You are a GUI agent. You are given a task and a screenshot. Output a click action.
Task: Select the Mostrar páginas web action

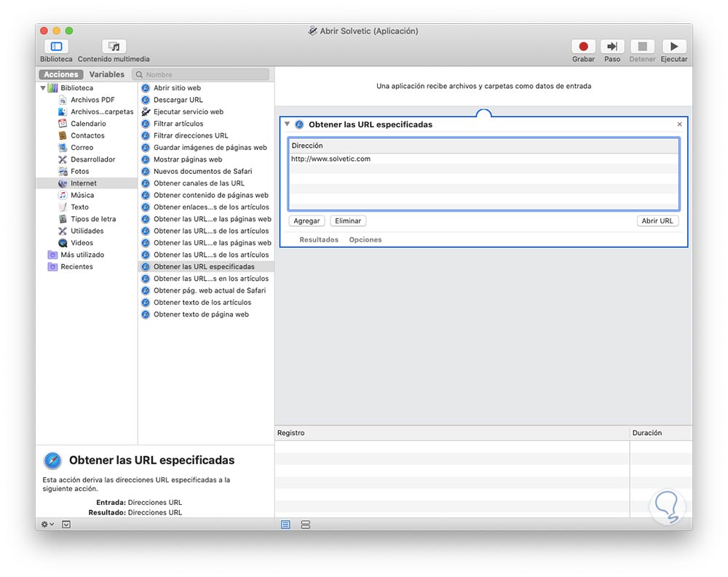pos(188,159)
